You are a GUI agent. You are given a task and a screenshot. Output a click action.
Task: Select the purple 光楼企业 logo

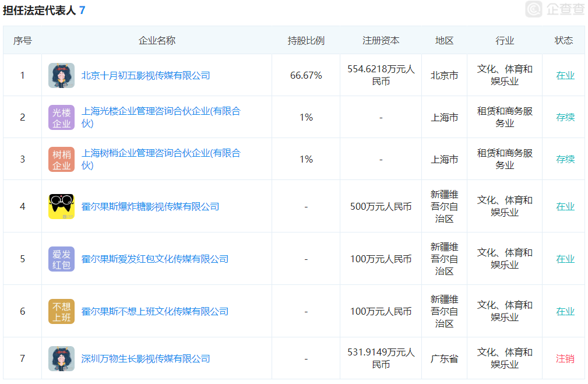point(62,117)
